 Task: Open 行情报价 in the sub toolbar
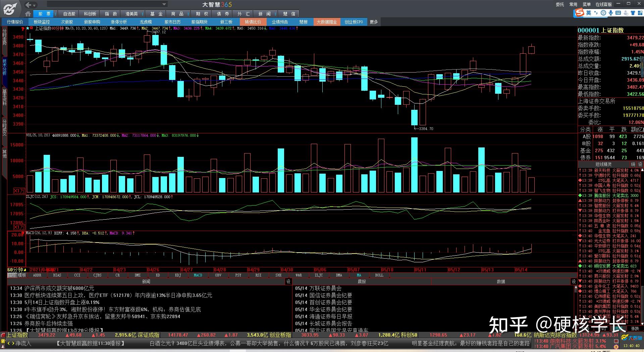click(x=15, y=22)
